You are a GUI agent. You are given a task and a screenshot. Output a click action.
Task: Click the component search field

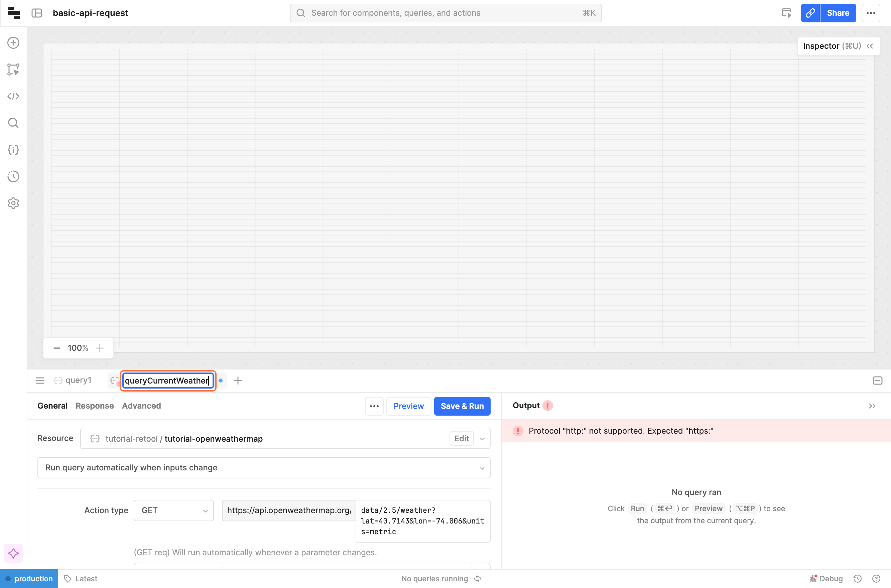[445, 13]
